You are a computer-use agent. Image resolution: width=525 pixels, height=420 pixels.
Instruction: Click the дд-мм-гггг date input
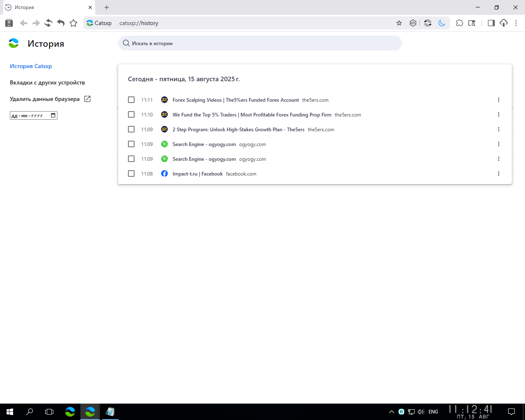[x=34, y=116]
